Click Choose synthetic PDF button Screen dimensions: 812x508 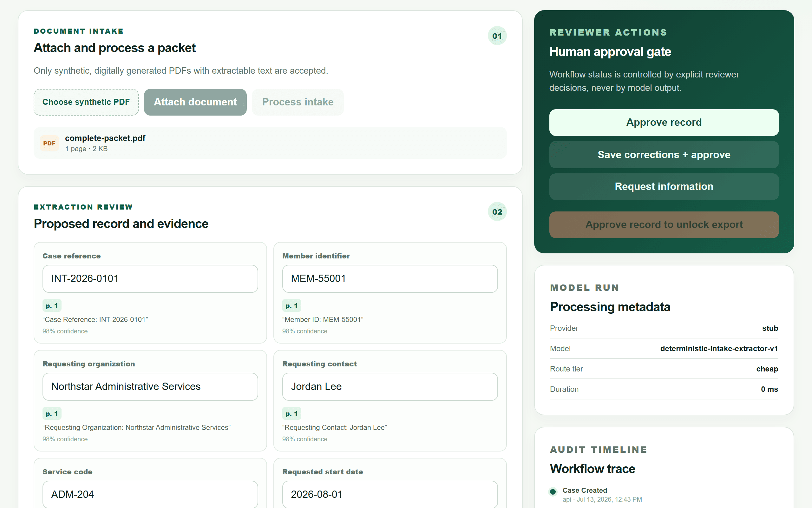pyautogui.click(x=86, y=102)
